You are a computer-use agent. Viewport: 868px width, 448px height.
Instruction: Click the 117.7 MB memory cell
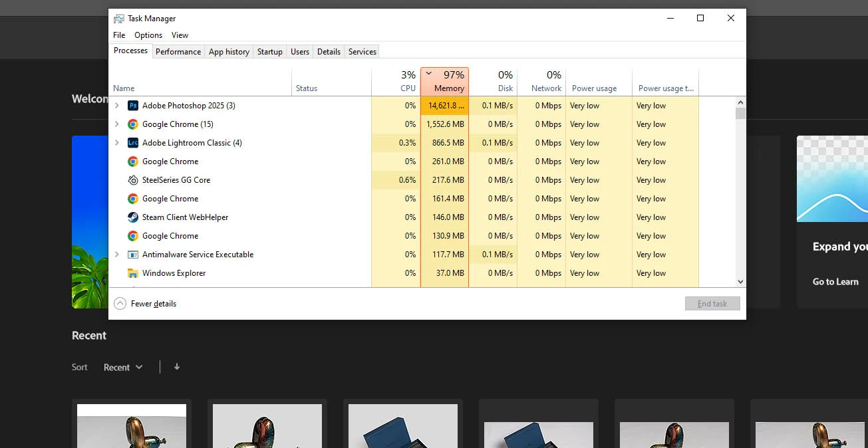click(444, 255)
